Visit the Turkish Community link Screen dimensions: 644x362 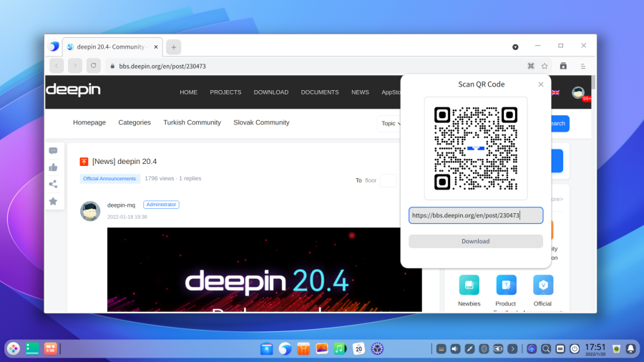192,122
